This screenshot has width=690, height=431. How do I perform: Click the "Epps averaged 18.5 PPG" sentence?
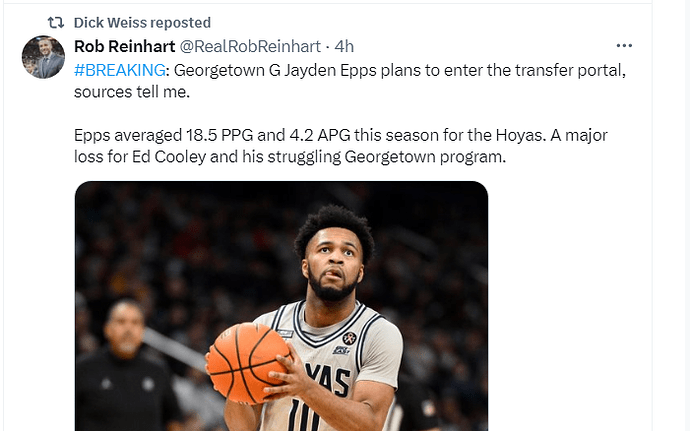pos(160,133)
